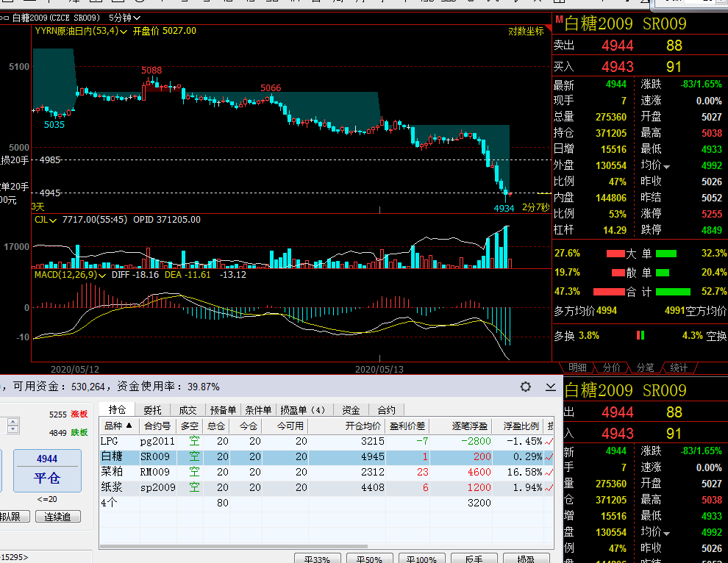Image resolution: width=728 pixels, height=563 pixels.
Task: Open the 明细 tab under quote panel
Action: tap(577, 367)
